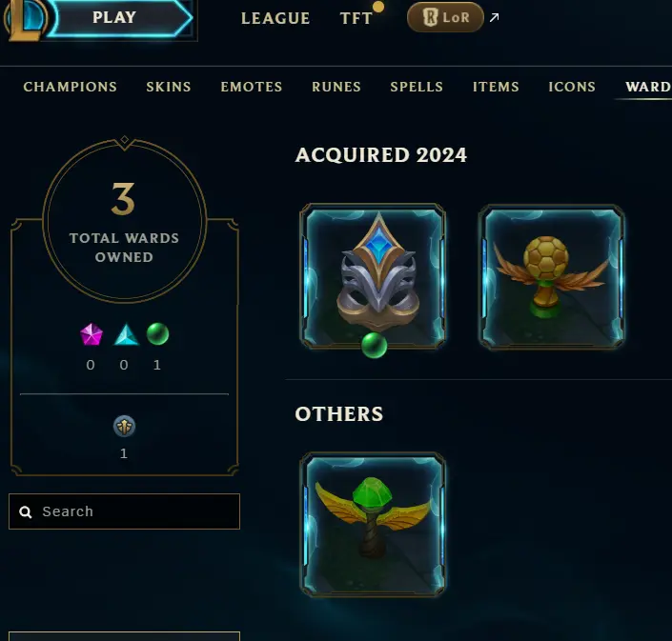Go to the Runes tab
This screenshot has height=641, width=672.
pos(336,87)
